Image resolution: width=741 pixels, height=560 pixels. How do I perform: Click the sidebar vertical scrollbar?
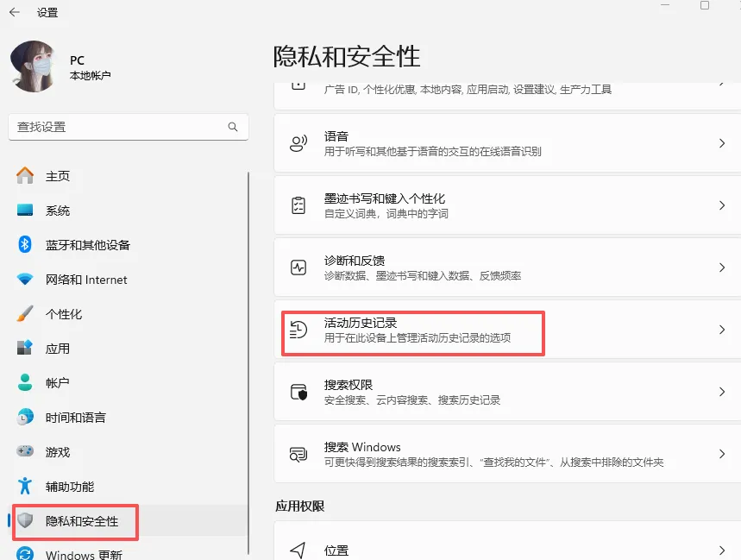click(248, 363)
